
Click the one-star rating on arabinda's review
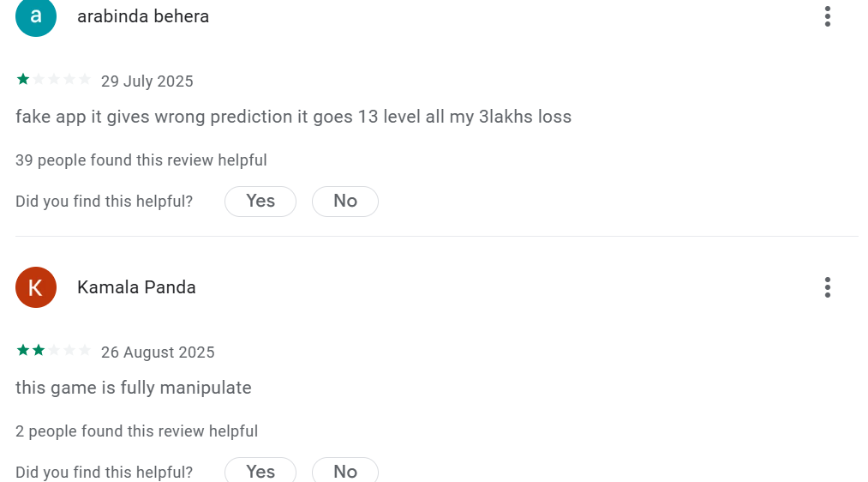pyautogui.click(x=53, y=81)
